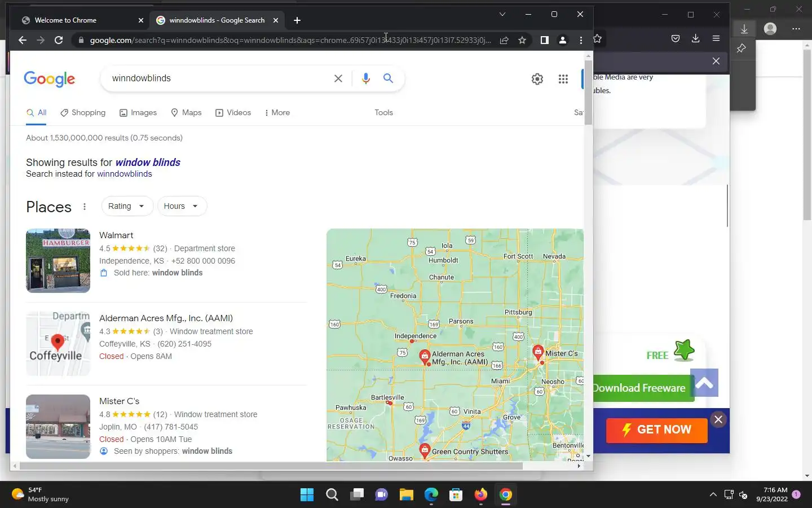The image size is (812, 508).
Task: Switch to Maps results
Action: tap(186, 112)
